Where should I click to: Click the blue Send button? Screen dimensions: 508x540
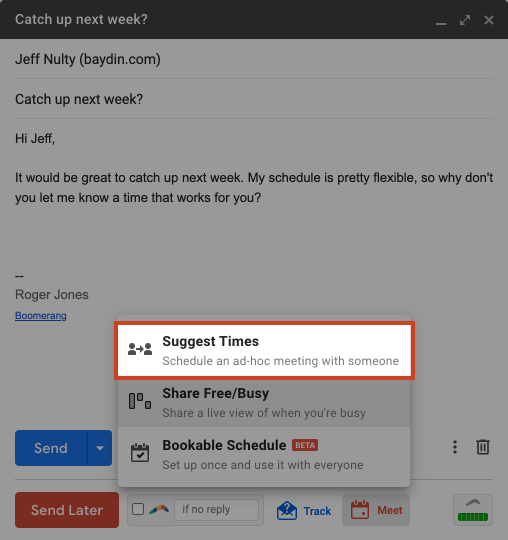coord(51,448)
